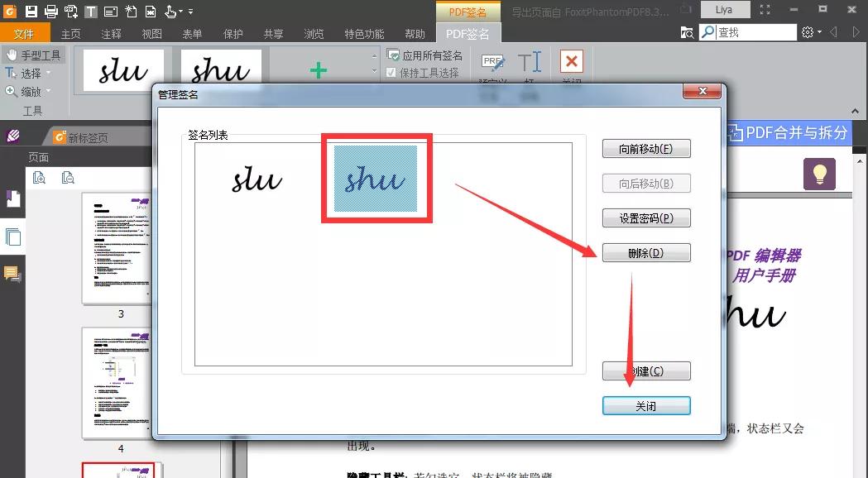Click the next search result triangle

(x=856, y=32)
